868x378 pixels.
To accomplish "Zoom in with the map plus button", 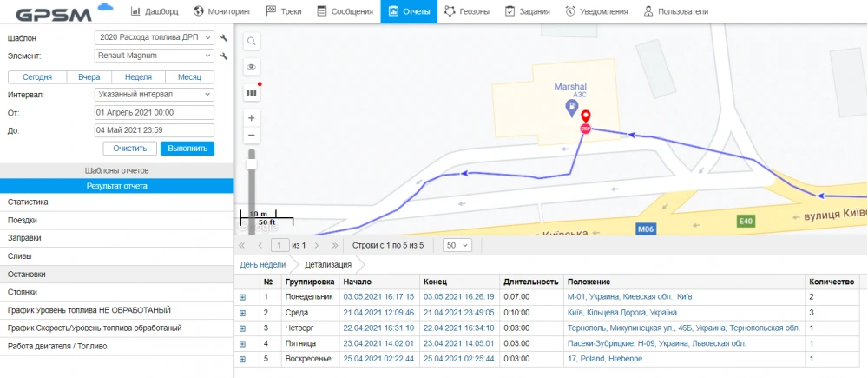I will (251, 117).
